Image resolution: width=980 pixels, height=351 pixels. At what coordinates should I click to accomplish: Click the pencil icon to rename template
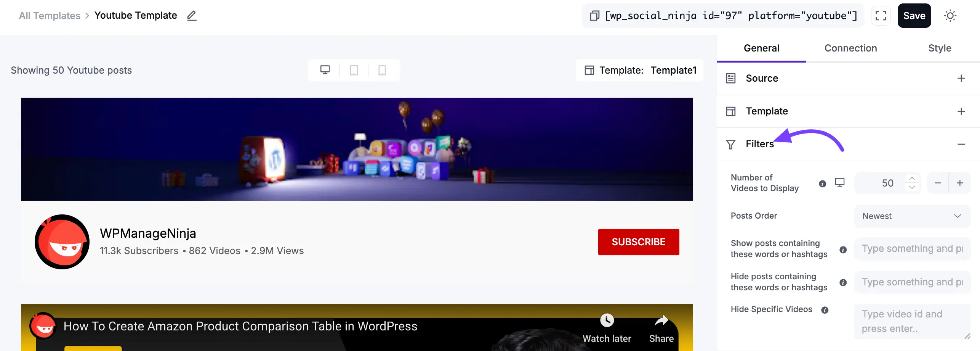coord(192,16)
